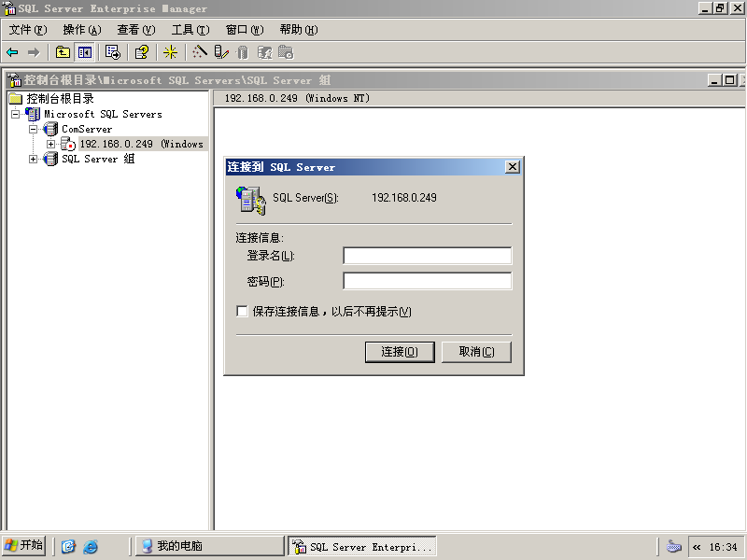Expand the SQL Server 组 node
747x560 pixels.
pyautogui.click(x=33, y=159)
